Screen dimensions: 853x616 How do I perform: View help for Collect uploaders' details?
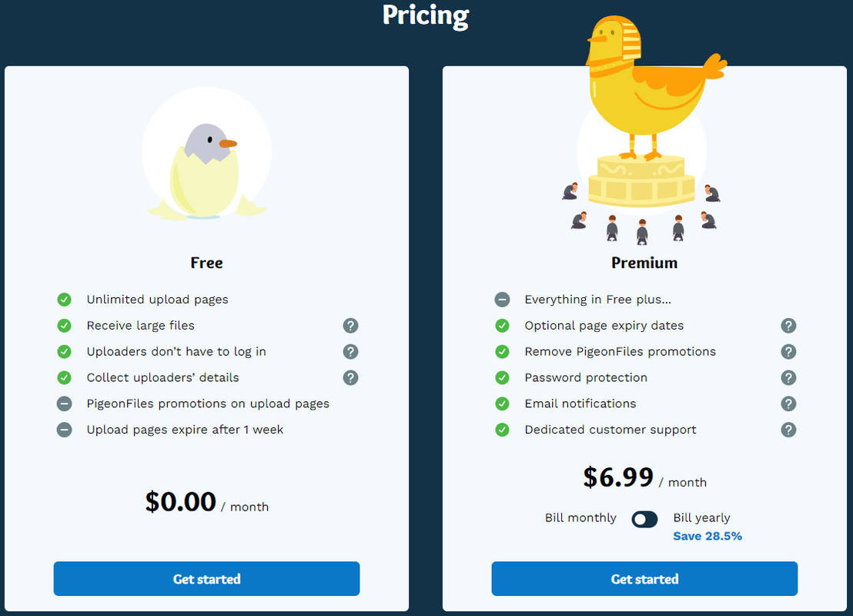click(x=350, y=378)
